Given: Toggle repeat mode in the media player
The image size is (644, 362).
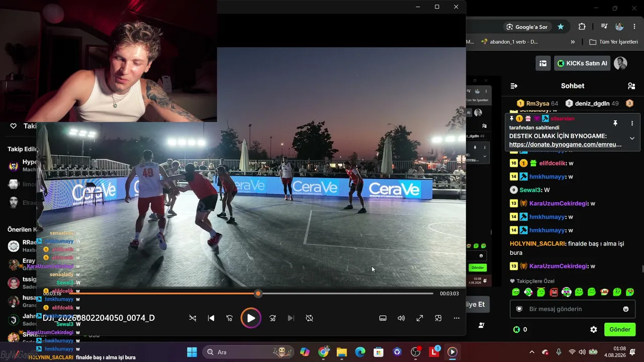Looking at the screenshot, I should pyautogui.click(x=309, y=318).
